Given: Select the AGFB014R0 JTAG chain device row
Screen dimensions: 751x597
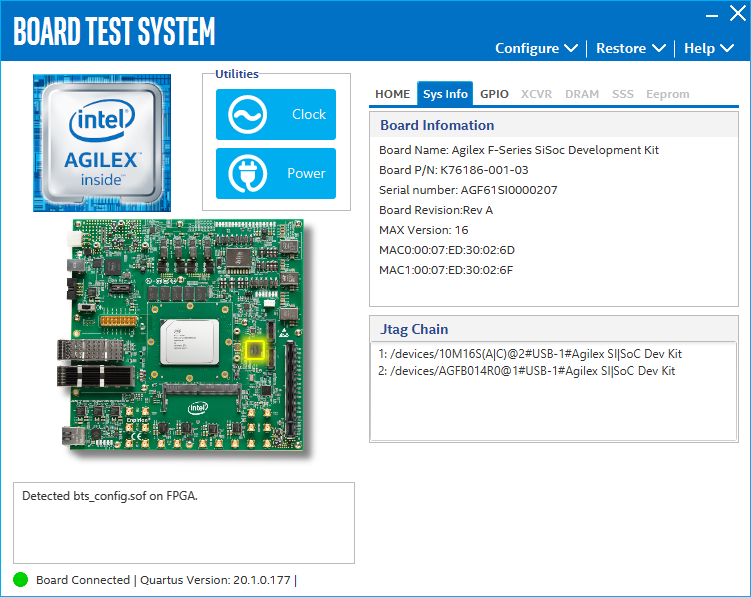Looking at the screenshot, I should 526,371.
